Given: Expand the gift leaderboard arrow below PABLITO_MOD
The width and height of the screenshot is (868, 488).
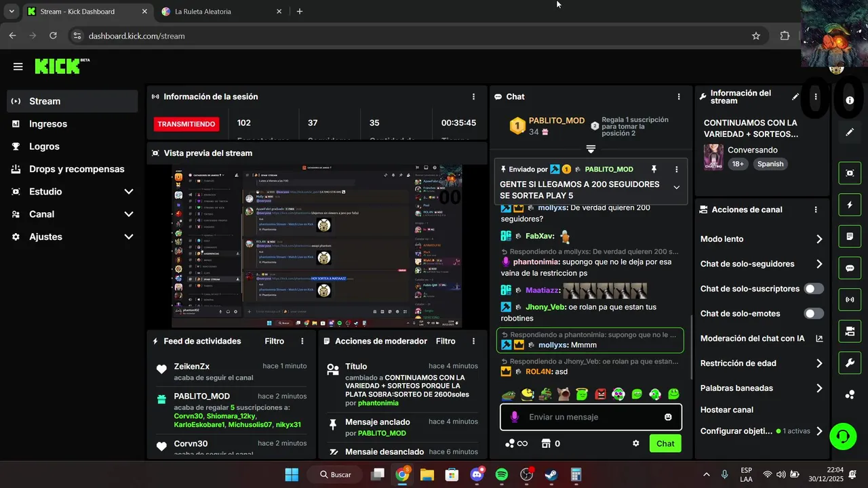Looking at the screenshot, I should (591, 149).
